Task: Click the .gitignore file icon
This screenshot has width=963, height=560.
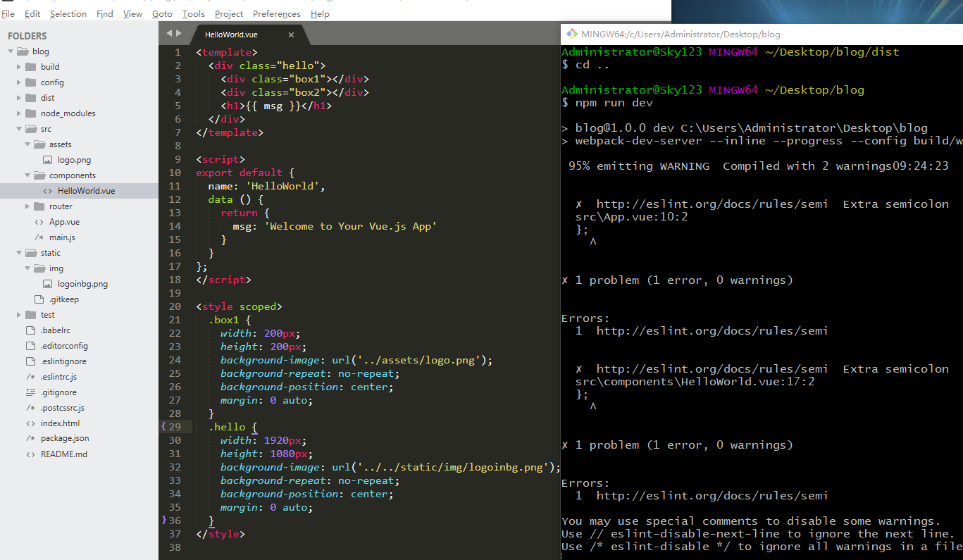Action: click(x=30, y=392)
